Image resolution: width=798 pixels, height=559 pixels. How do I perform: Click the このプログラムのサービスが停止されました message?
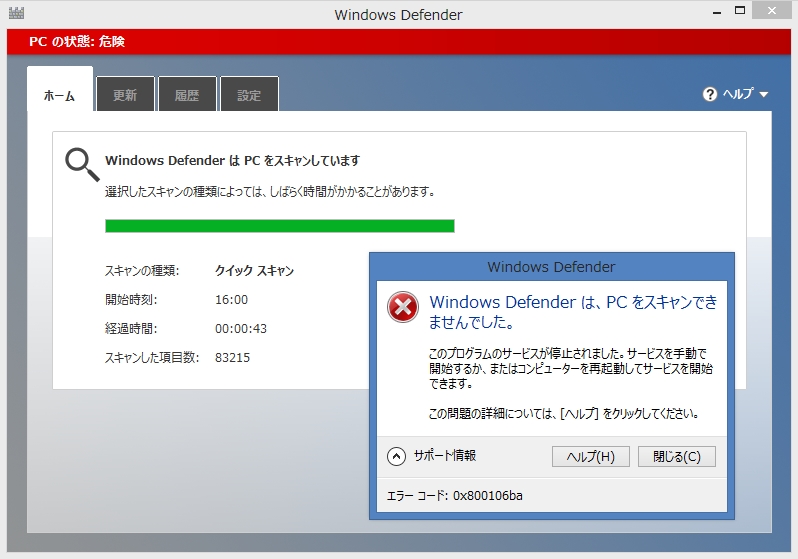571,368
